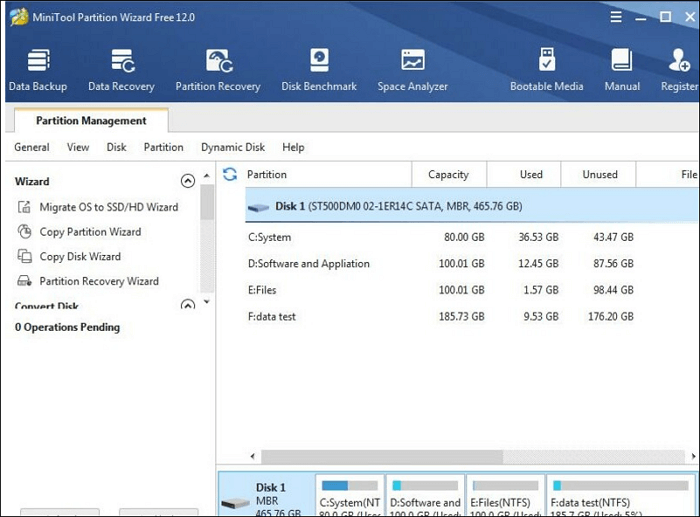Create Bootable Media
This screenshot has height=517, width=700.
tap(547, 69)
